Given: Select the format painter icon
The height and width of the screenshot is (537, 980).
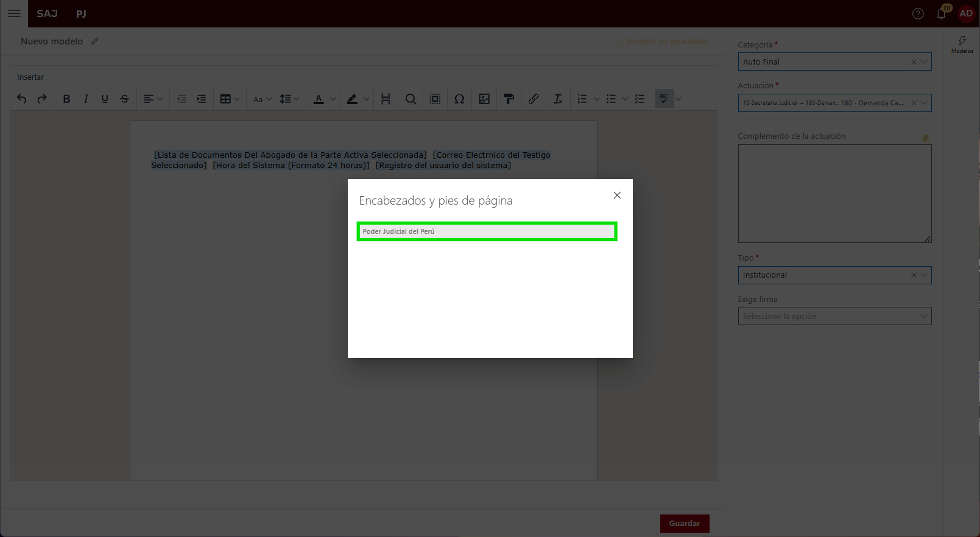Looking at the screenshot, I should (509, 99).
